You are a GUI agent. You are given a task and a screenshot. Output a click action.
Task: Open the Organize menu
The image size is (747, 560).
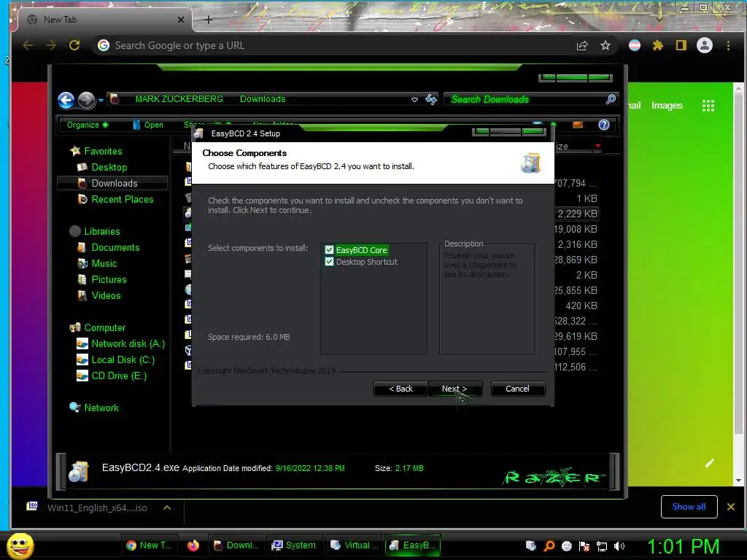[x=88, y=125]
